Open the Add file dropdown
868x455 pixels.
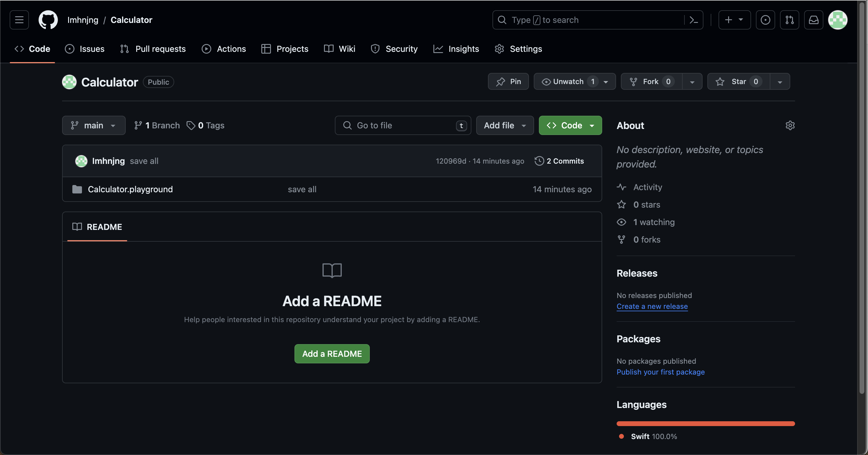[505, 125]
